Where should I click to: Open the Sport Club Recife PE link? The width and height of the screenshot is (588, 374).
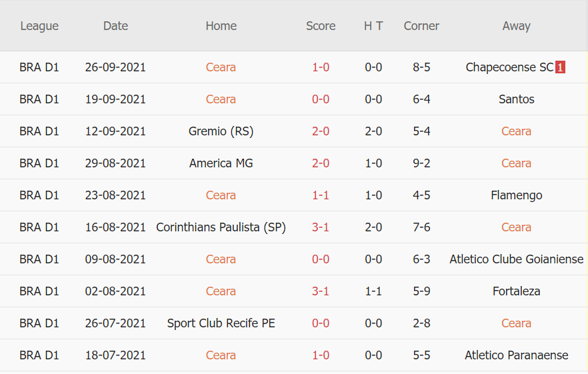coord(221,323)
